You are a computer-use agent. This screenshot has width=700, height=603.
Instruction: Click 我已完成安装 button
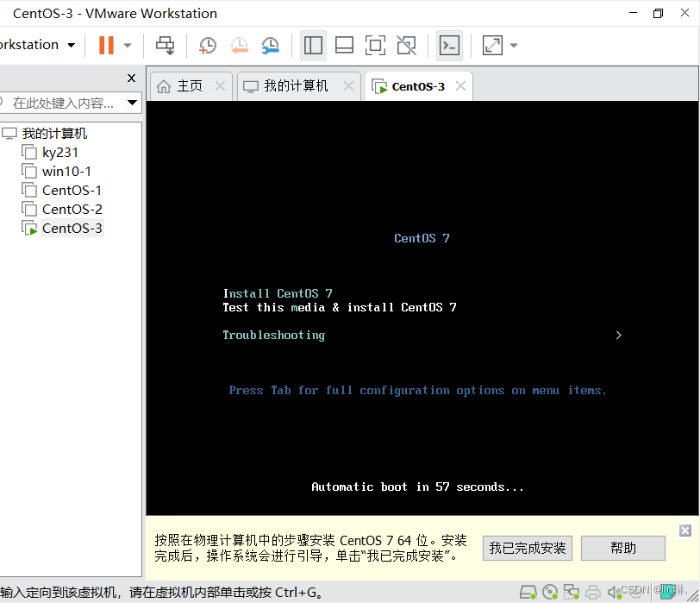coord(528,548)
